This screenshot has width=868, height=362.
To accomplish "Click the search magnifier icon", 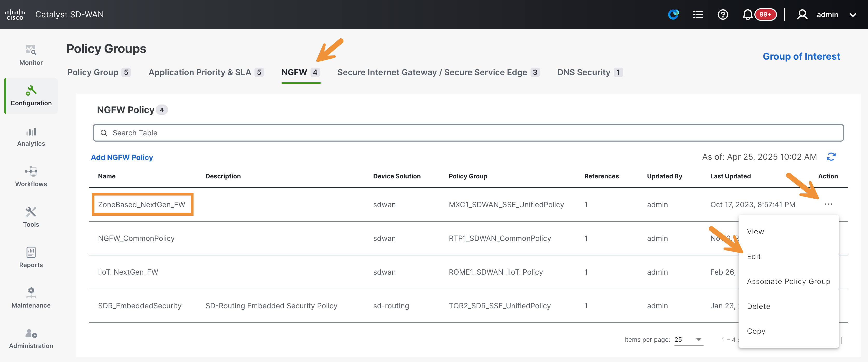I will coord(104,133).
